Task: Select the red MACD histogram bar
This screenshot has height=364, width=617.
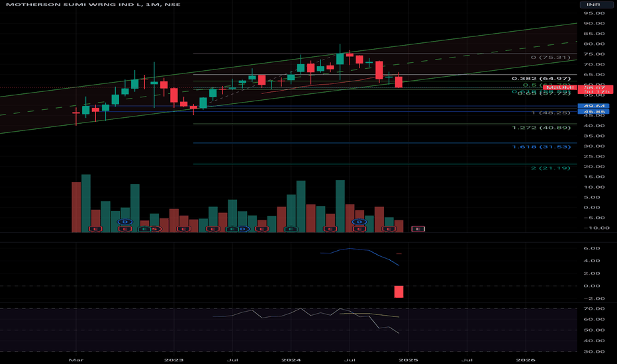Action: 399,292
